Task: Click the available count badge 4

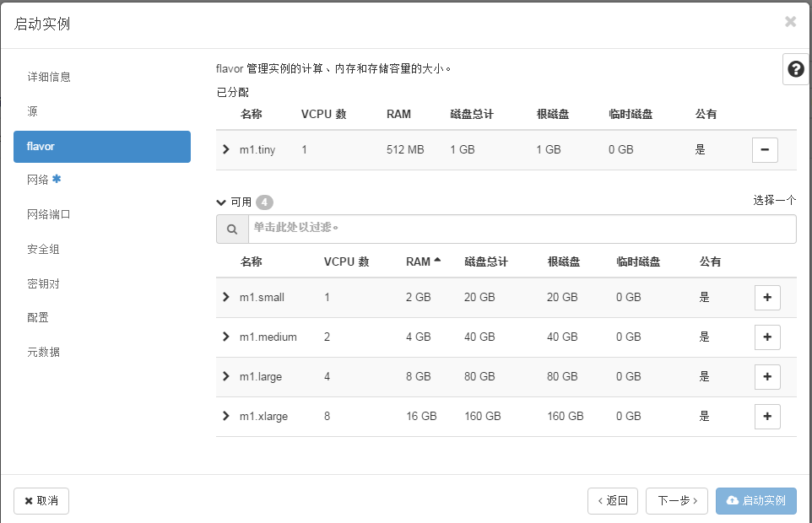Action: [x=265, y=202]
